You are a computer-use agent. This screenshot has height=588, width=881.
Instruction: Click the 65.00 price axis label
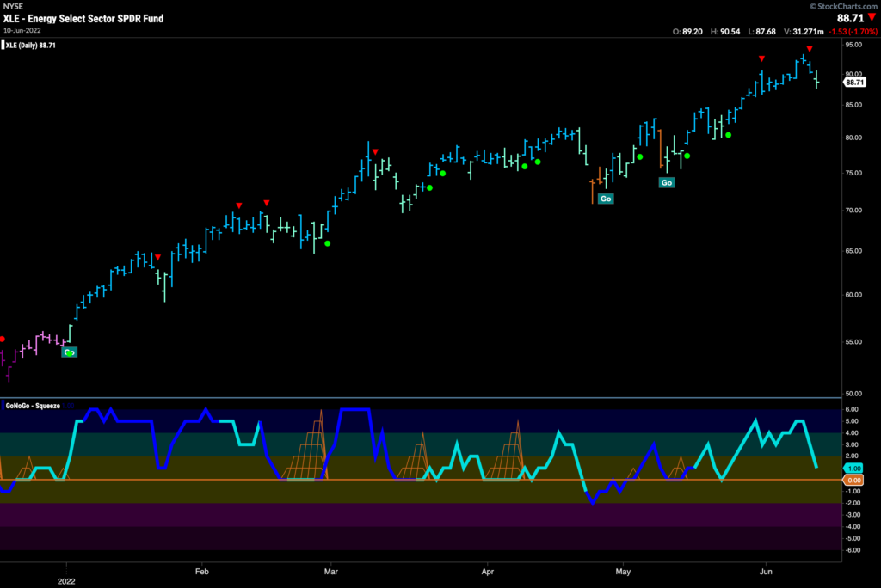tap(853, 251)
